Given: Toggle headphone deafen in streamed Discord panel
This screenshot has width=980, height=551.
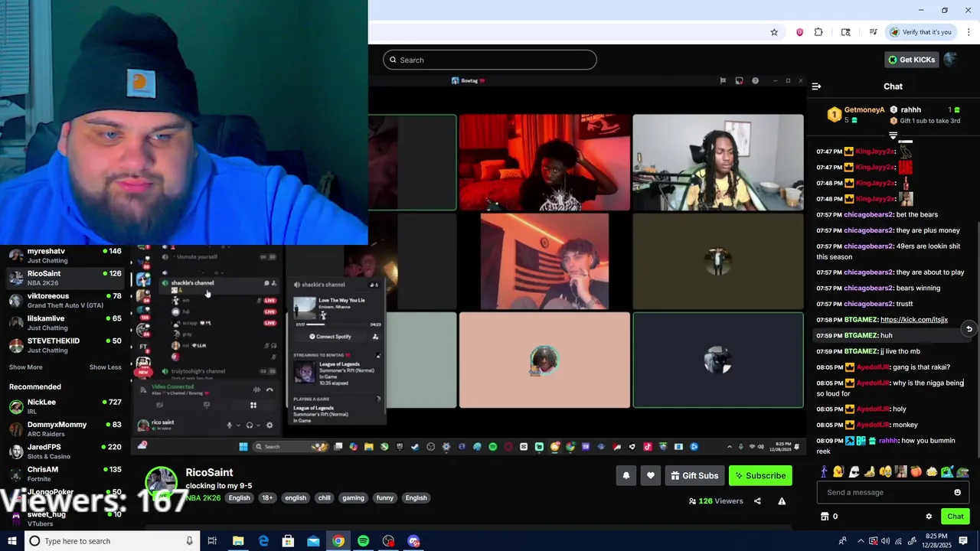Looking at the screenshot, I should tap(249, 425).
